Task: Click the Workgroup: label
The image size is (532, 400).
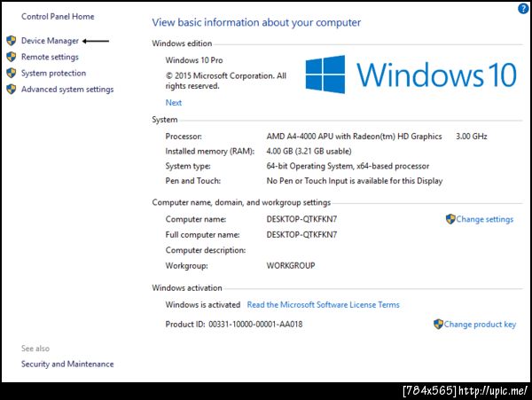Action: pyautogui.click(x=186, y=266)
